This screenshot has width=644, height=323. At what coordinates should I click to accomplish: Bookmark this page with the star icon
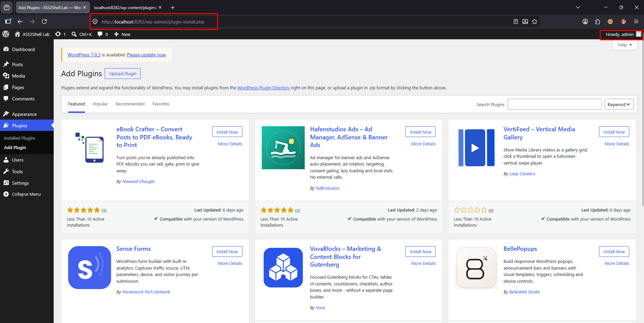(x=535, y=21)
